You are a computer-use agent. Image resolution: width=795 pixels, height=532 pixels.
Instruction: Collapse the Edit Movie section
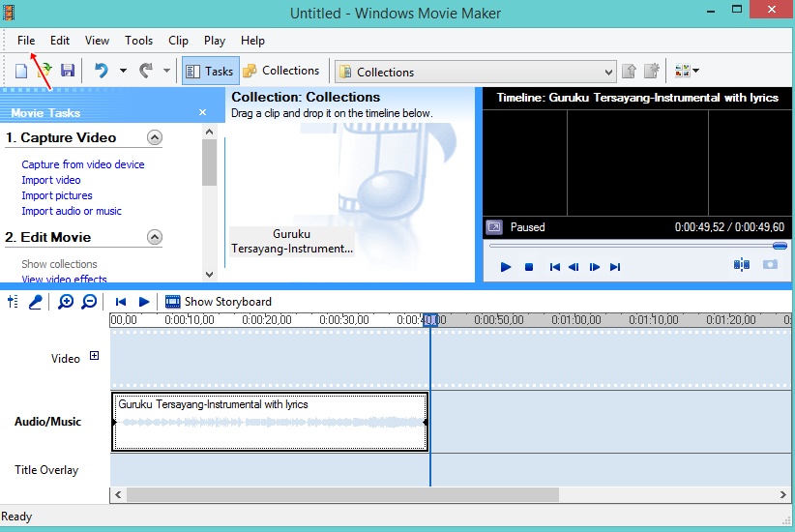coord(155,237)
